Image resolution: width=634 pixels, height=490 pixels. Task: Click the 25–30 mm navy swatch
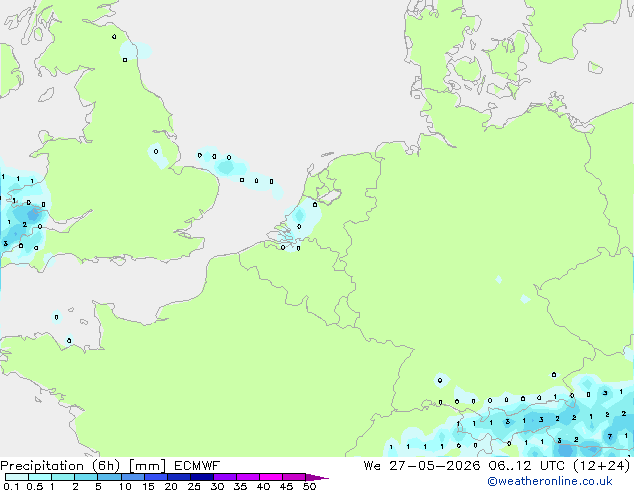pos(202,477)
